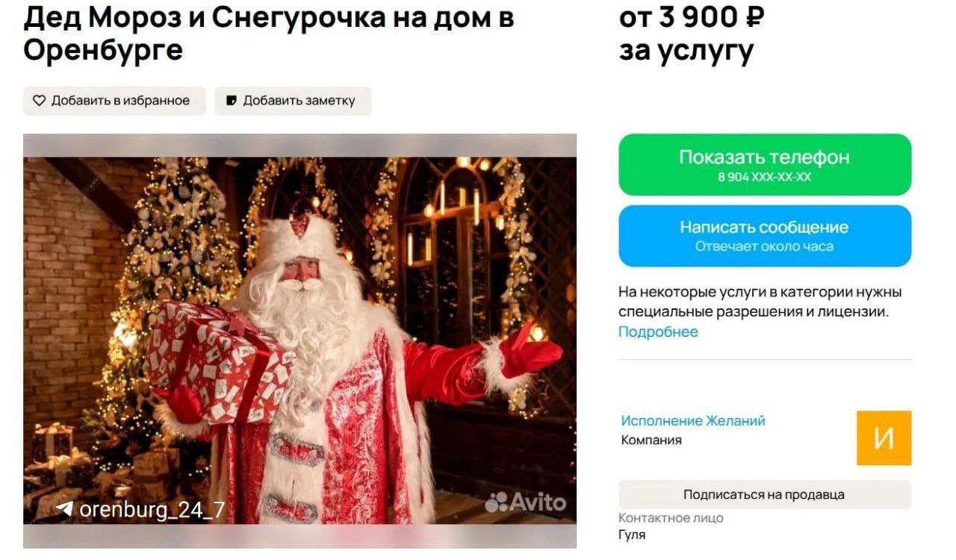This screenshot has height=560, width=956.
Task: Click the Avito watermark logo on photo
Action: (x=526, y=503)
